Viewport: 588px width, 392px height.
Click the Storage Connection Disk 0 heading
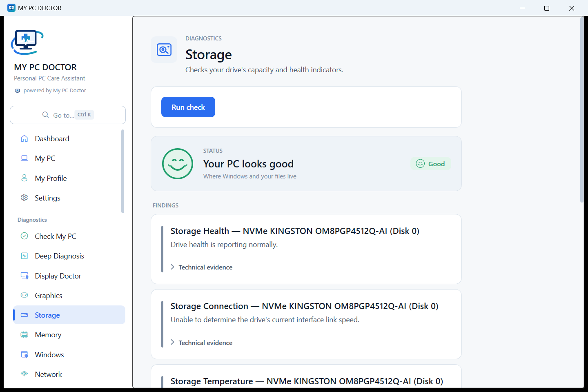click(305, 306)
